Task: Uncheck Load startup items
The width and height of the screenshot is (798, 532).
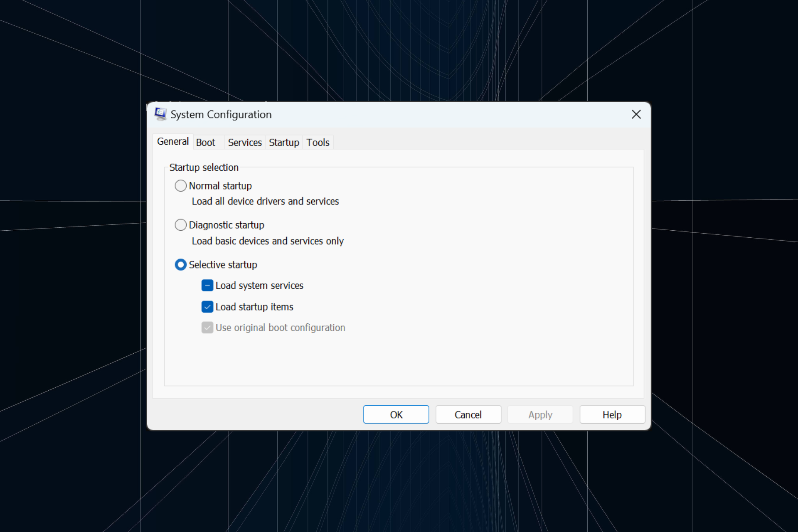Action: click(207, 307)
